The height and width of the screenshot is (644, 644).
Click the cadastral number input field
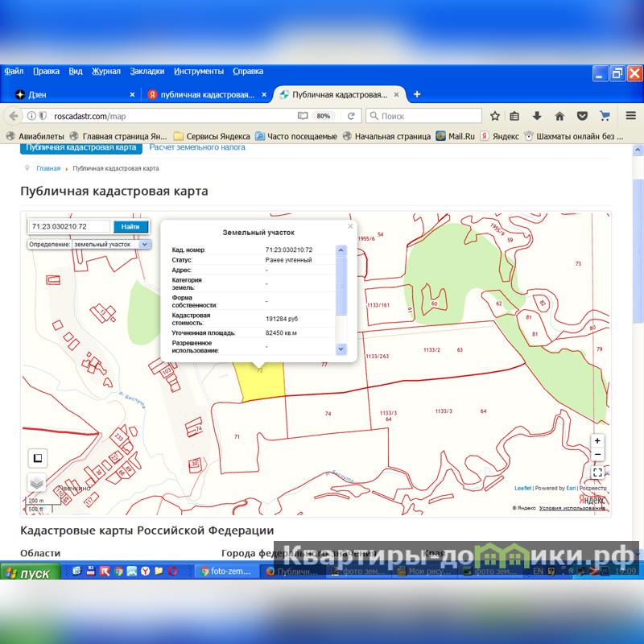tap(69, 227)
